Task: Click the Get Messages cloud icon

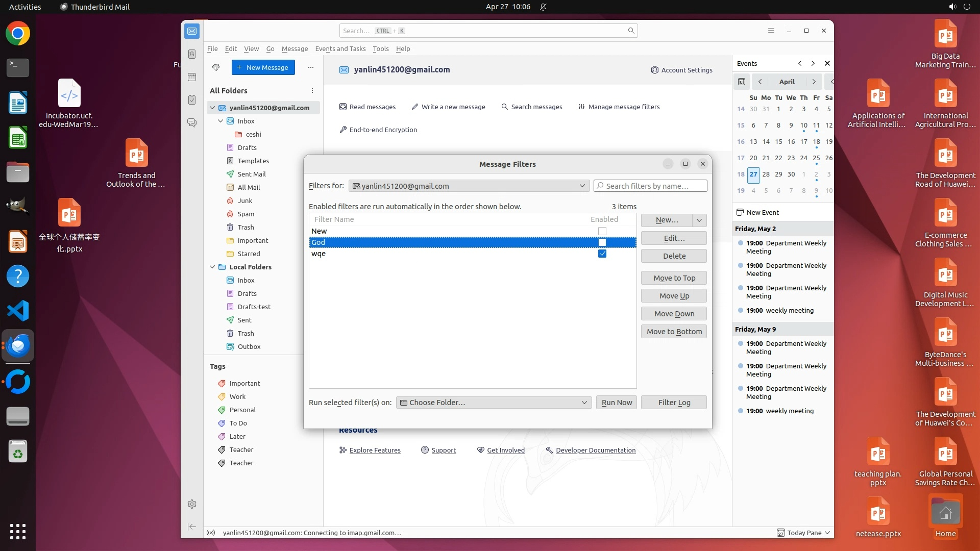Action: [x=216, y=67]
